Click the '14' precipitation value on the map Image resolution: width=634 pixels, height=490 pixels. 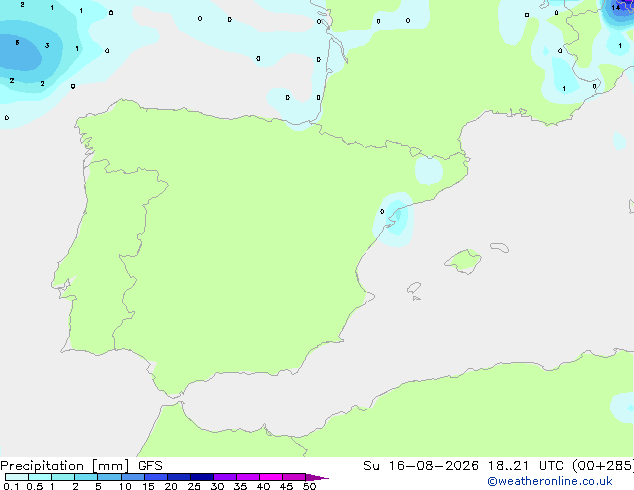click(x=615, y=7)
